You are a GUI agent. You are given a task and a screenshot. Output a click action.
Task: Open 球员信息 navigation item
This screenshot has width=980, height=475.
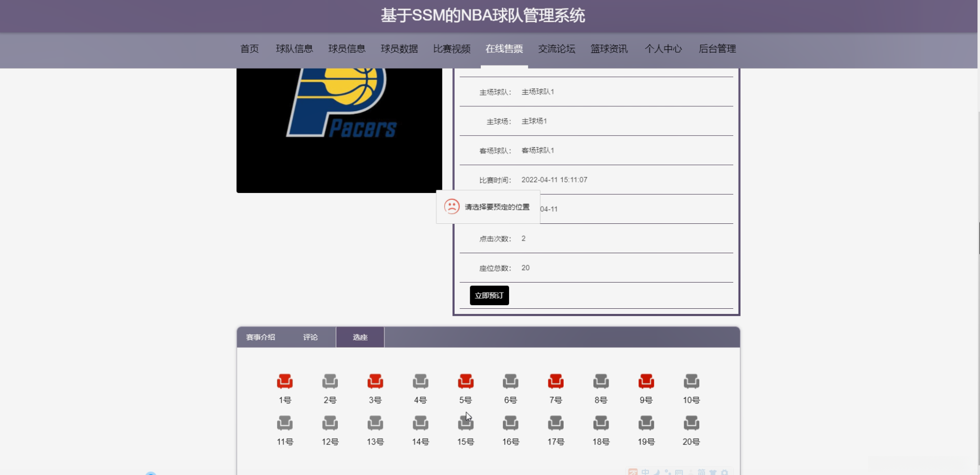tap(347, 49)
